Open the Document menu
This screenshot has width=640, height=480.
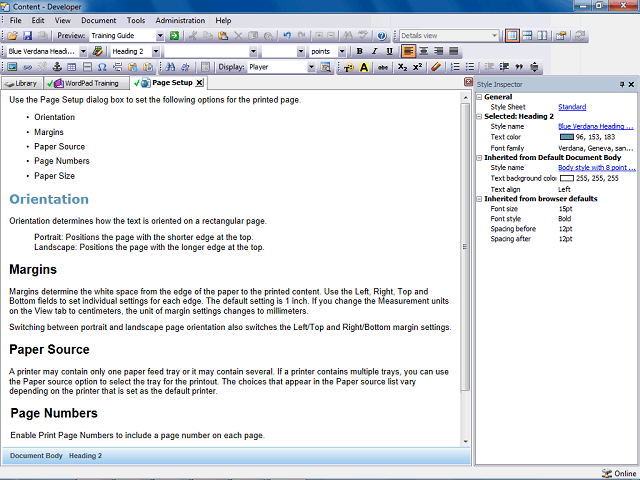coord(98,20)
